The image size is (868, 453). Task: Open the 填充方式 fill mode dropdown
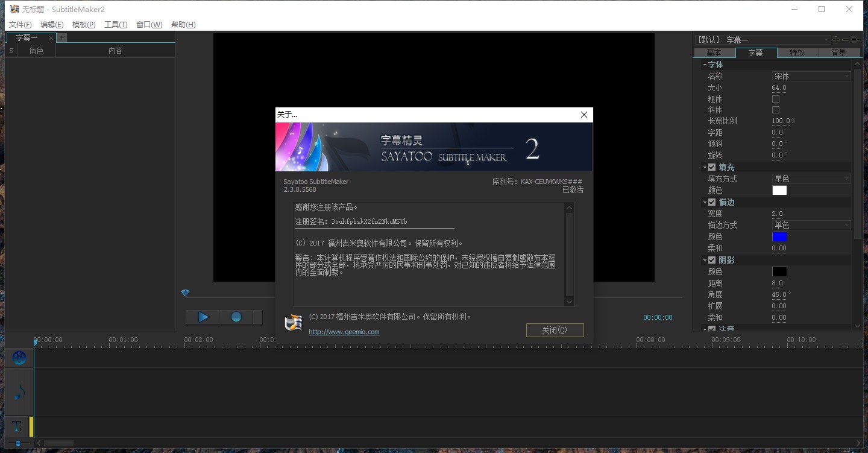pos(811,179)
